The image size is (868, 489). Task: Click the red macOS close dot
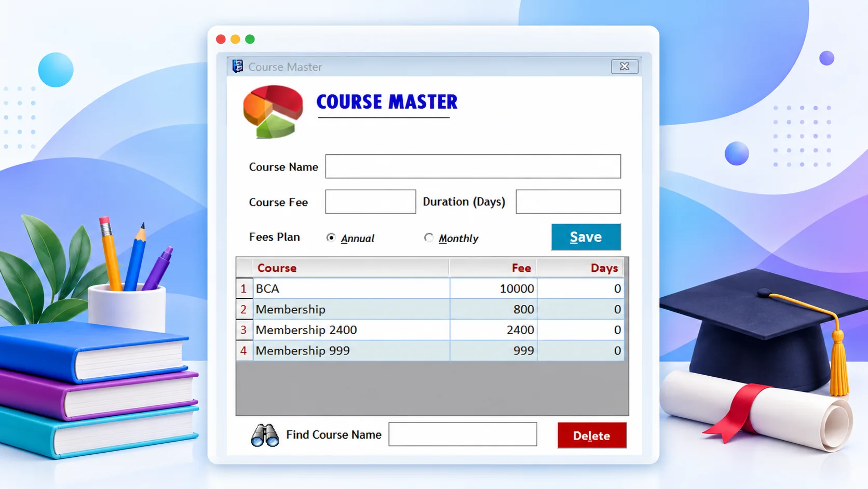pyautogui.click(x=221, y=39)
